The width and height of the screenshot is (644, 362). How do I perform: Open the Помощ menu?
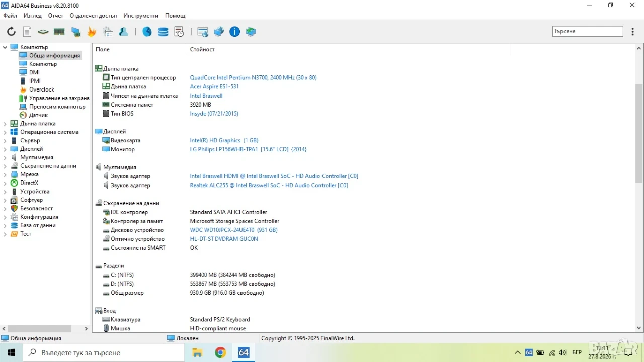(x=175, y=16)
